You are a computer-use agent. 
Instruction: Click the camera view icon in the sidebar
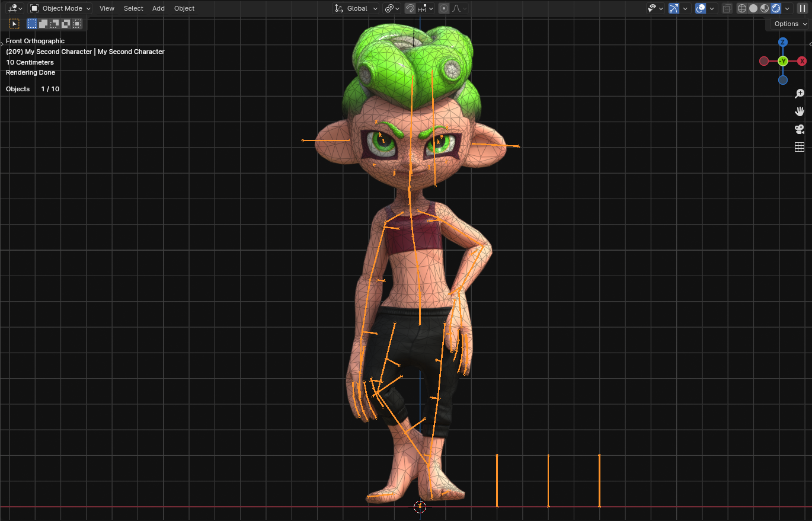pyautogui.click(x=800, y=129)
